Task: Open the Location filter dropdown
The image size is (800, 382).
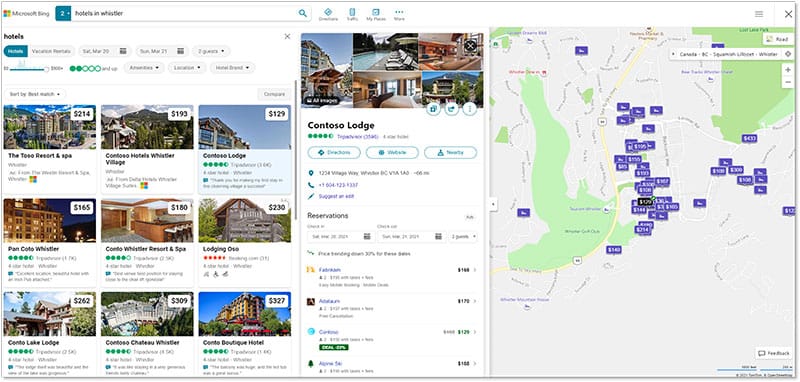Action: [x=187, y=67]
